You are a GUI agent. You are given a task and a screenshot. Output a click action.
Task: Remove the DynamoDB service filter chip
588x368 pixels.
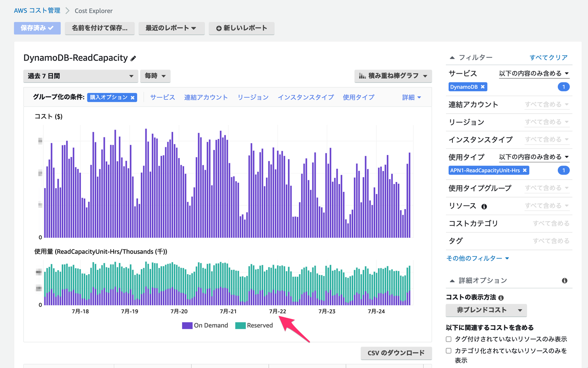click(483, 87)
